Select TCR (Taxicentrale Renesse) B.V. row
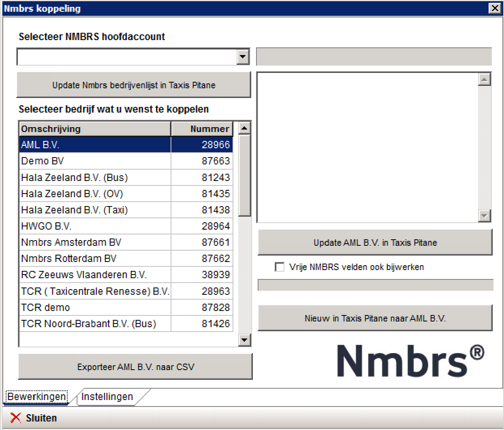The height and width of the screenshot is (430, 504). coord(126,291)
